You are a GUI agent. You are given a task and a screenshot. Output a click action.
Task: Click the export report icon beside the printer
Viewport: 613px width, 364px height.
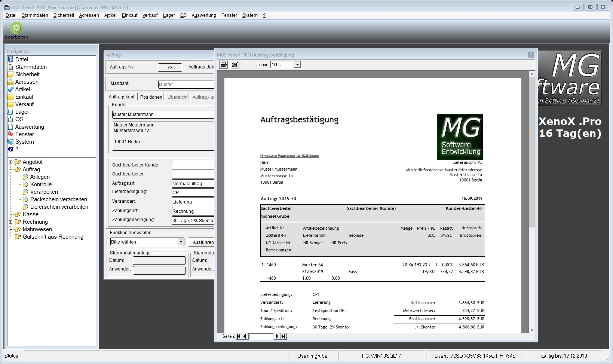click(235, 65)
